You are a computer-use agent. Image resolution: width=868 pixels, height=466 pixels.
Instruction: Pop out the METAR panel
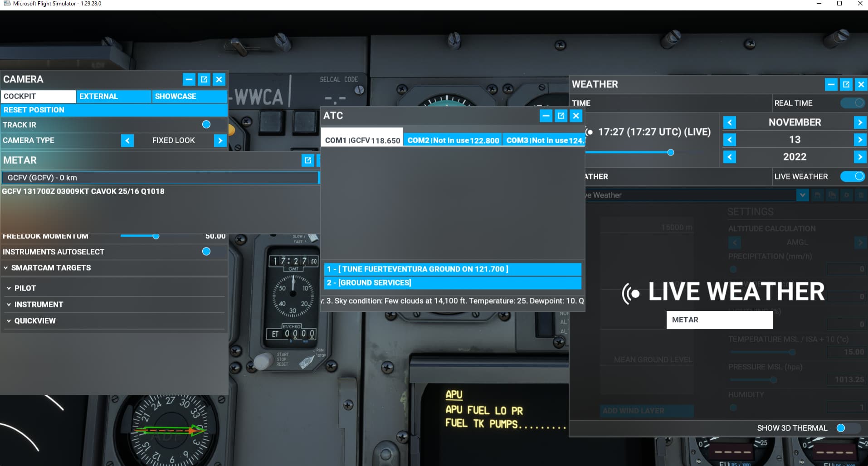(x=308, y=160)
